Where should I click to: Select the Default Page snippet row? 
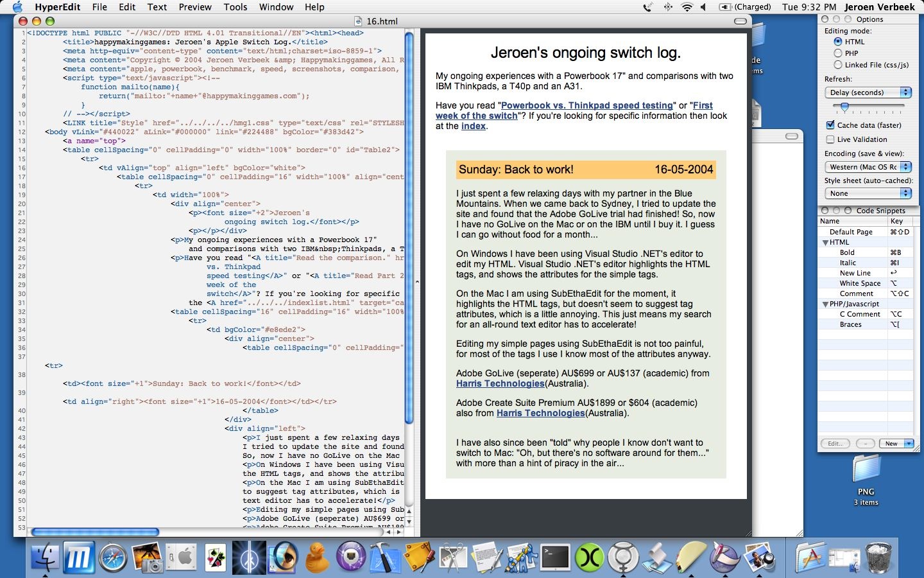[865, 232]
